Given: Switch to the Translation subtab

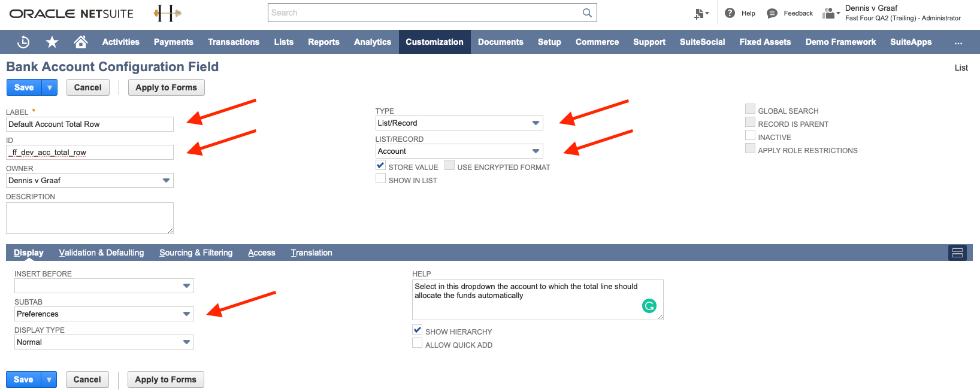Looking at the screenshot, I should coord(311,253).
